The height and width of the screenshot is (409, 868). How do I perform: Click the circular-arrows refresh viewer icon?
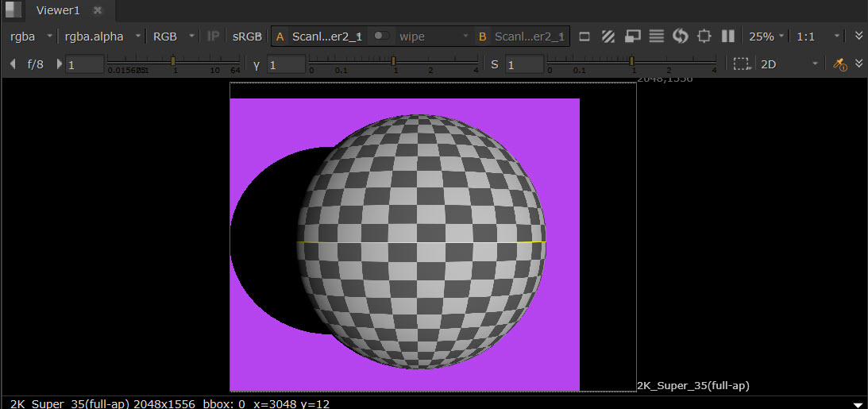[x=680, y=37]
